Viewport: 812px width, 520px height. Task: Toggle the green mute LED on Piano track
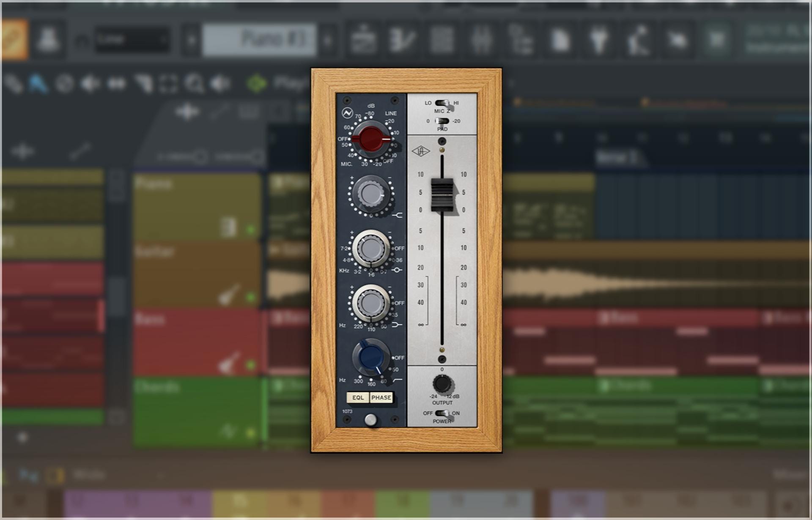pos(250,230)
